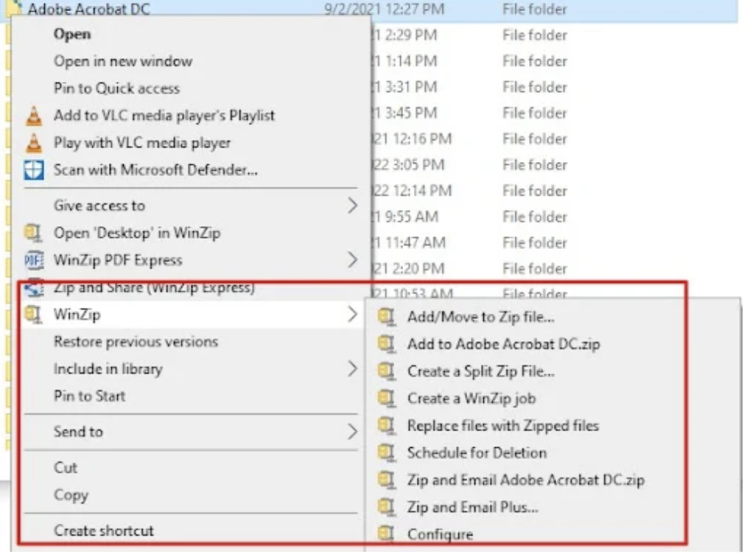Click WinZip icon beside Open 'Desktop' in WinZip
The width and height of the screenshot is (750, 554).
[x=33, y=233]
